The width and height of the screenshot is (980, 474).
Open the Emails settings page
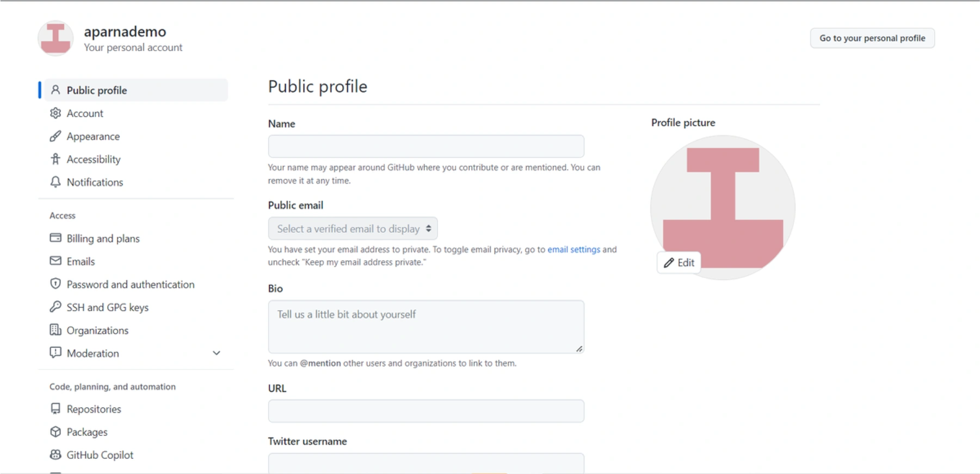tap(81, 261)
